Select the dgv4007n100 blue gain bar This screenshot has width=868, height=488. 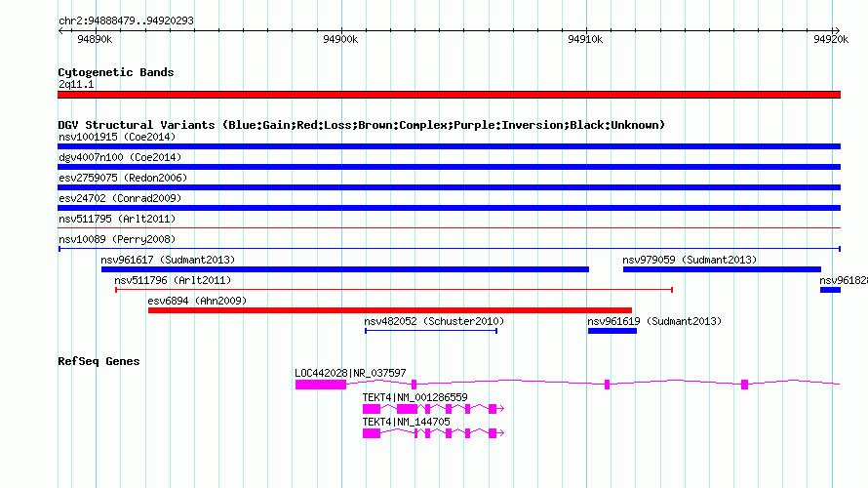tap(449, 167)
